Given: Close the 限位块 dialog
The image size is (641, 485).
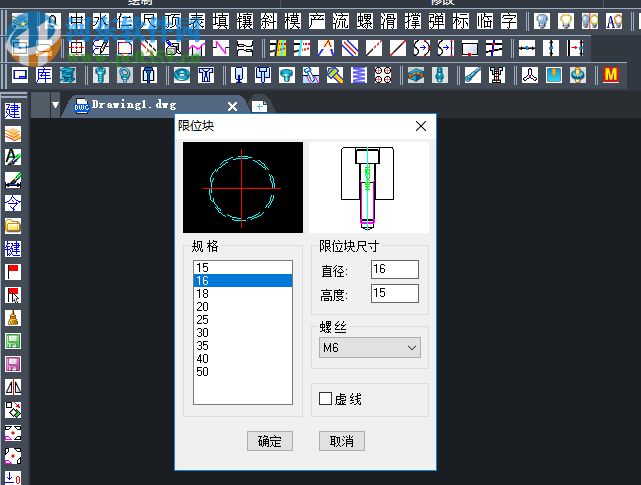Looking at the screenshot, I should pyautogui.click(x=421, y=126).
